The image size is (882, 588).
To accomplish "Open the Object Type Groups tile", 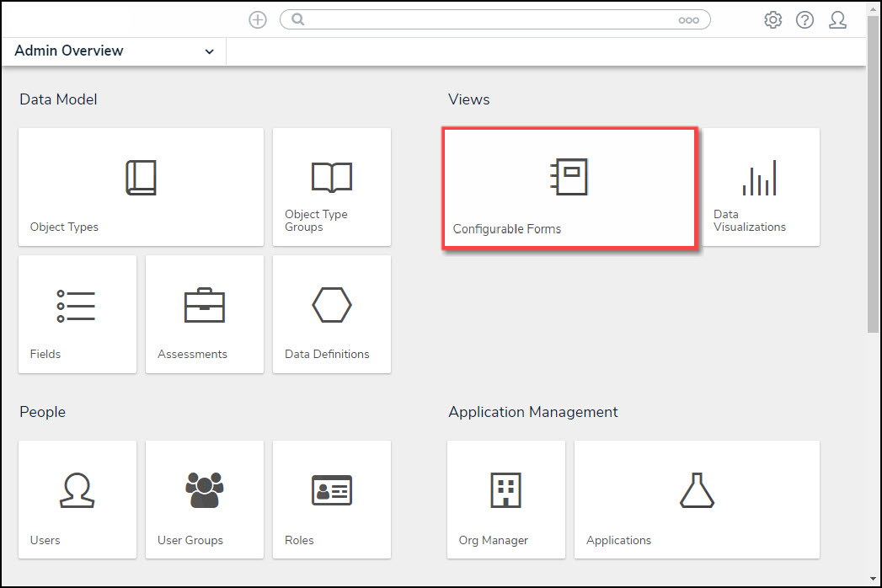I will click(331, 187).
